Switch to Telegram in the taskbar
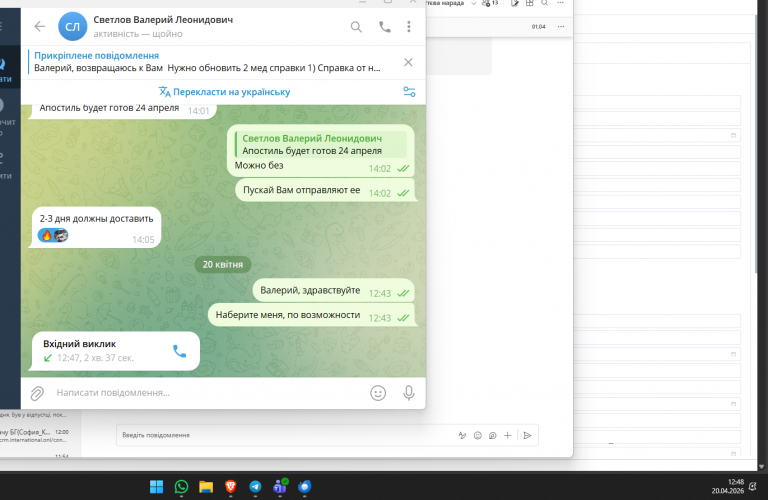 (x=255, y=486)
